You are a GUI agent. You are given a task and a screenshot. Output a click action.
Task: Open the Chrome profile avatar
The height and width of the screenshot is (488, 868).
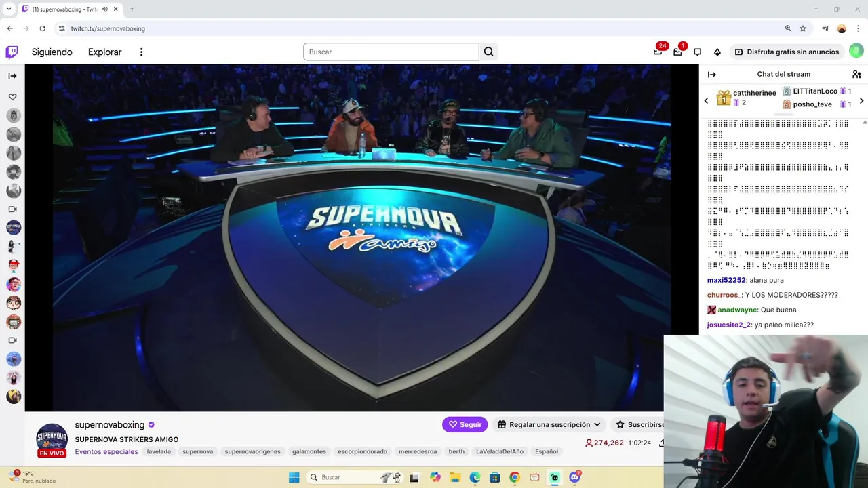point(842,28)
